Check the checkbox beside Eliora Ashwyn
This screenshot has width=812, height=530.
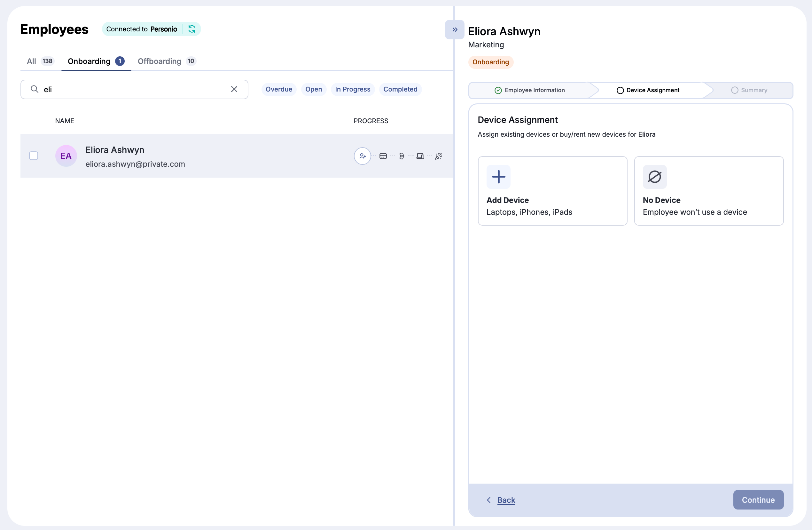point(34,156)
